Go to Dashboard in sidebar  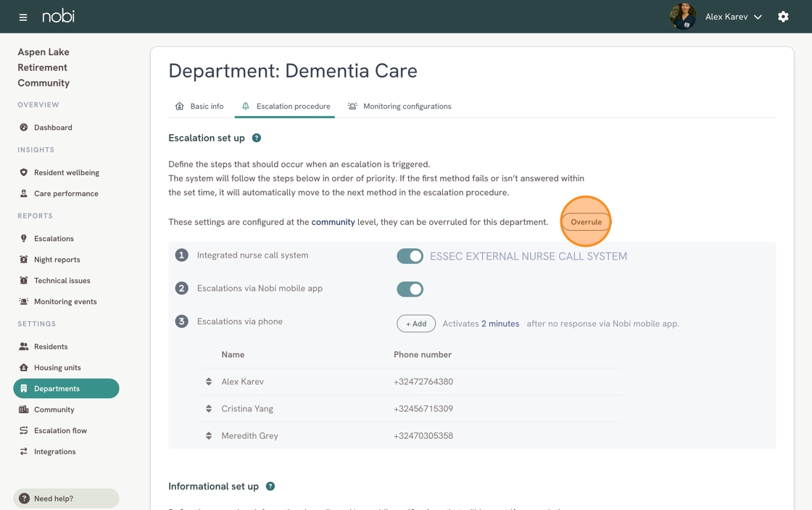pyautogui.click(x=53, y=128)
